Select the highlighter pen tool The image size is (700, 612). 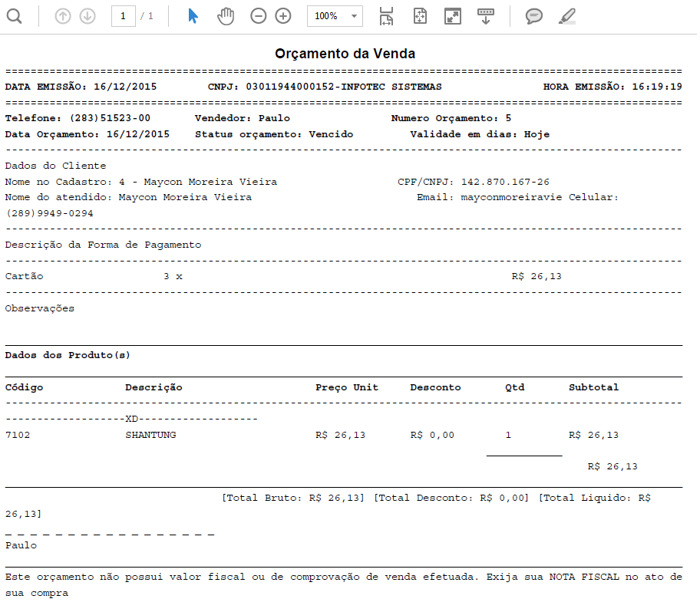tap(566, 16)
